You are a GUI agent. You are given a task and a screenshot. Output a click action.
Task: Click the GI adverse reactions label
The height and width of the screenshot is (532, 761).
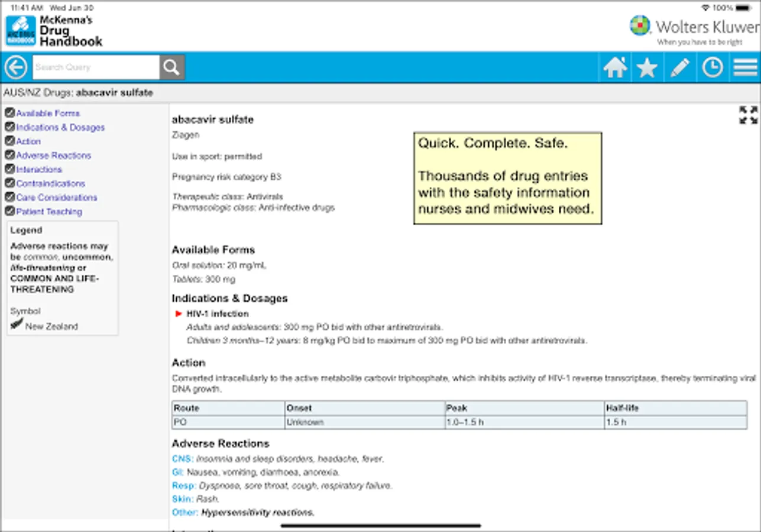178,472
